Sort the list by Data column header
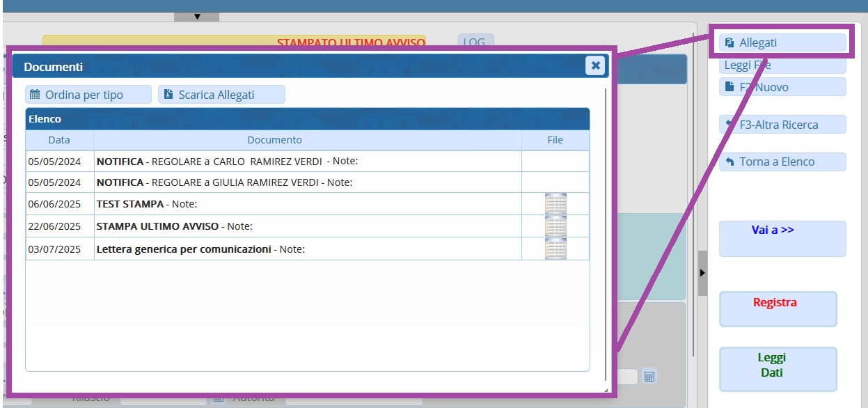The image size is (868, 408). tap(59, 140)
